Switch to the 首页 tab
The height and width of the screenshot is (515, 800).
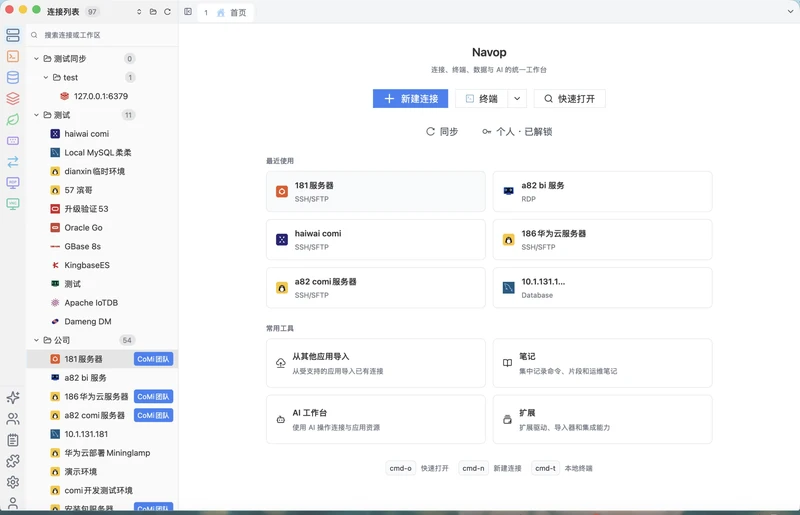pyautogui.click(x=226, y=12)
